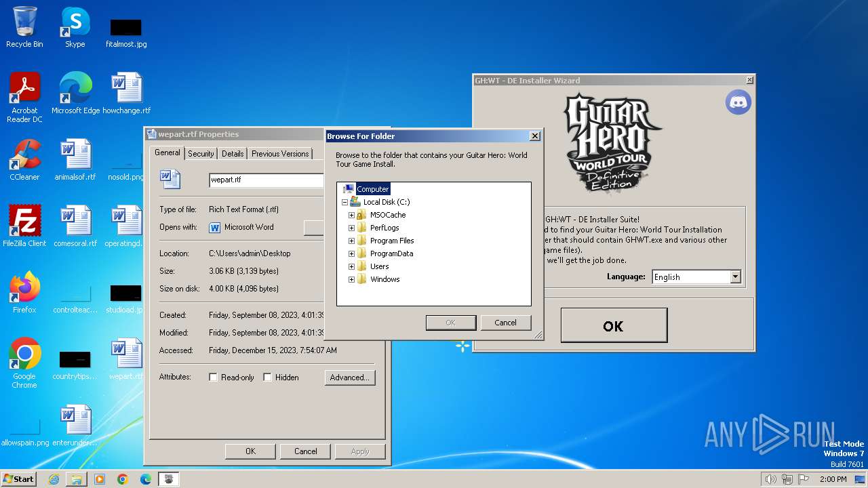Launch CCleaner desktop shortcut
Screen dimensions: 868x488
coord(24,160)
